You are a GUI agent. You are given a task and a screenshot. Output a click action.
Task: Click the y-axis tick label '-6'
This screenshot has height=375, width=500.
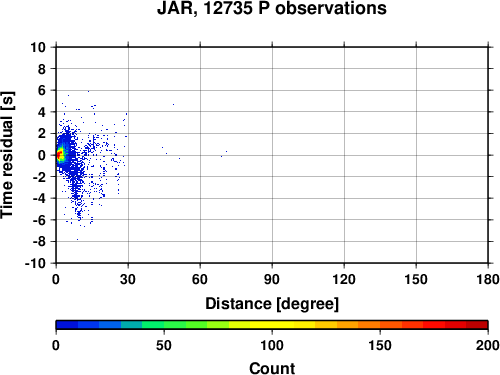(39, 220)
